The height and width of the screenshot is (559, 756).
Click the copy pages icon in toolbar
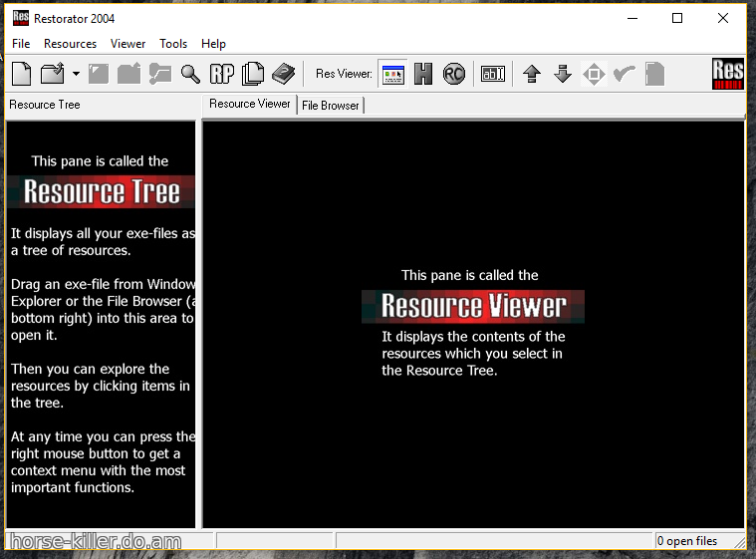pyautogui.click(x=253, y=74)
